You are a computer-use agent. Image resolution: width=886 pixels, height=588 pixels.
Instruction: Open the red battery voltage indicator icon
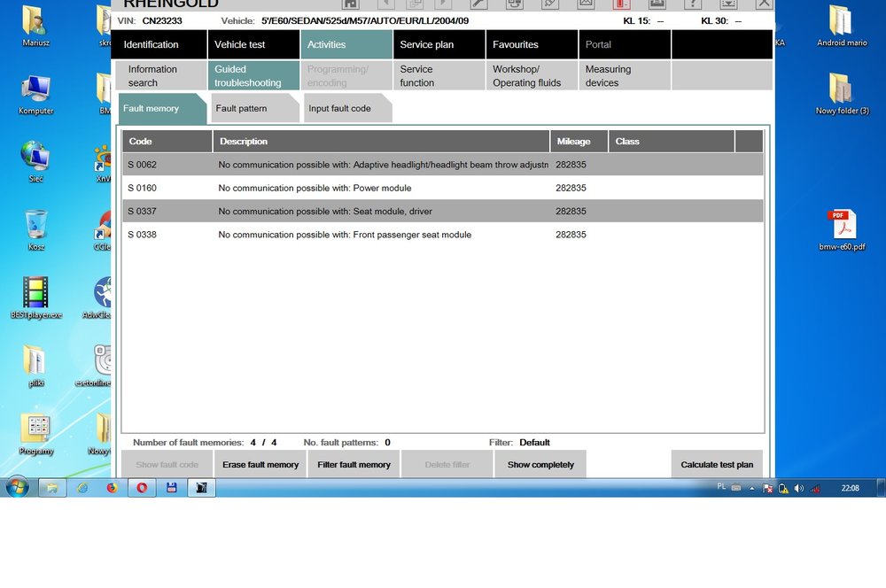click(x=620, y=4)
